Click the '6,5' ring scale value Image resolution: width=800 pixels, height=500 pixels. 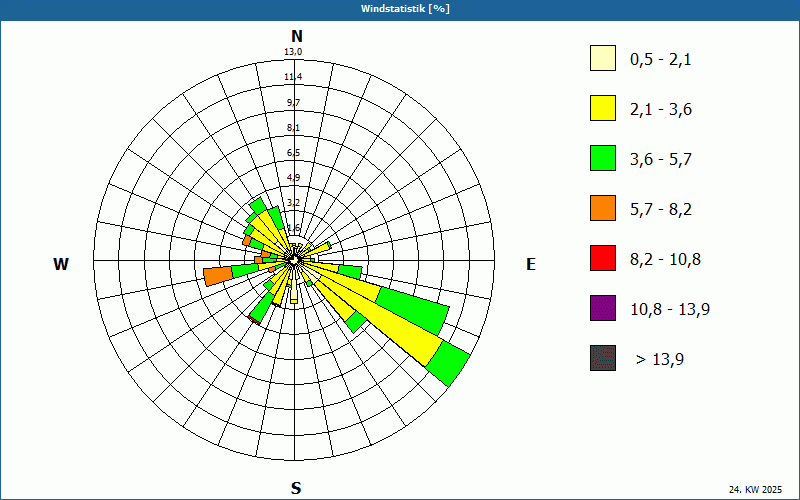(x=293, y=153)
